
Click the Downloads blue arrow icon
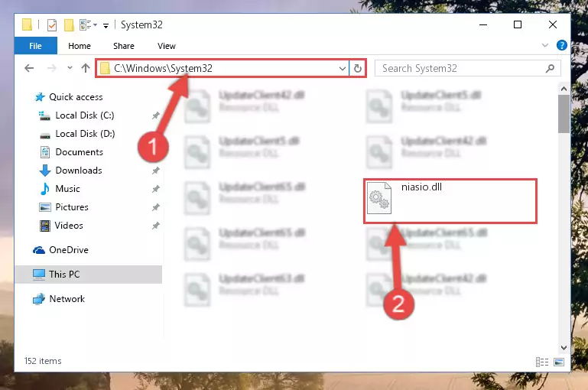45,171
